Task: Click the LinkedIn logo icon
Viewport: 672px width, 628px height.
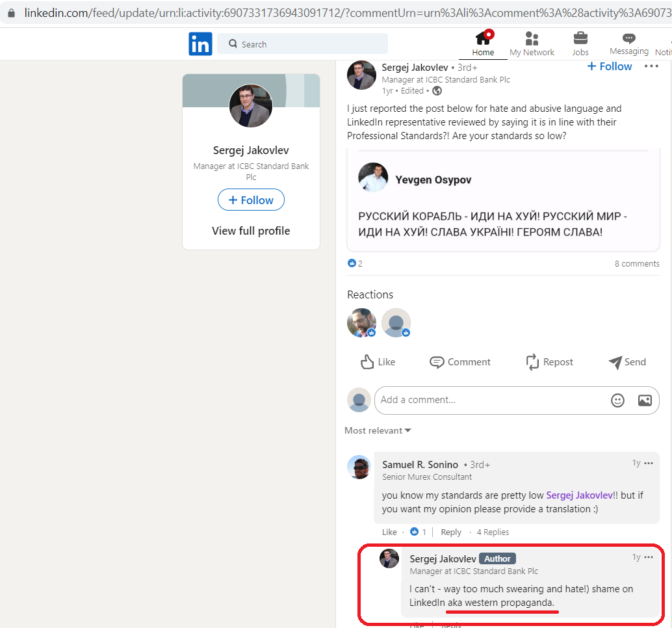Action: [x=200, y=44]
